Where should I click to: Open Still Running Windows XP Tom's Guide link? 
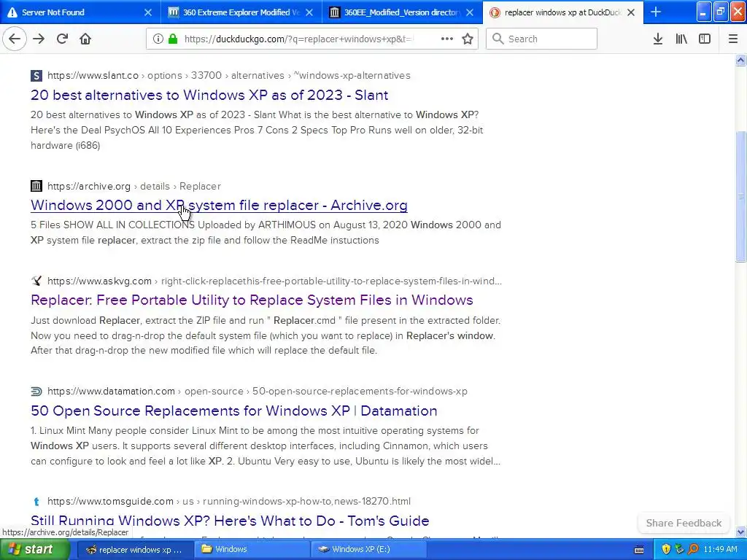230,521
